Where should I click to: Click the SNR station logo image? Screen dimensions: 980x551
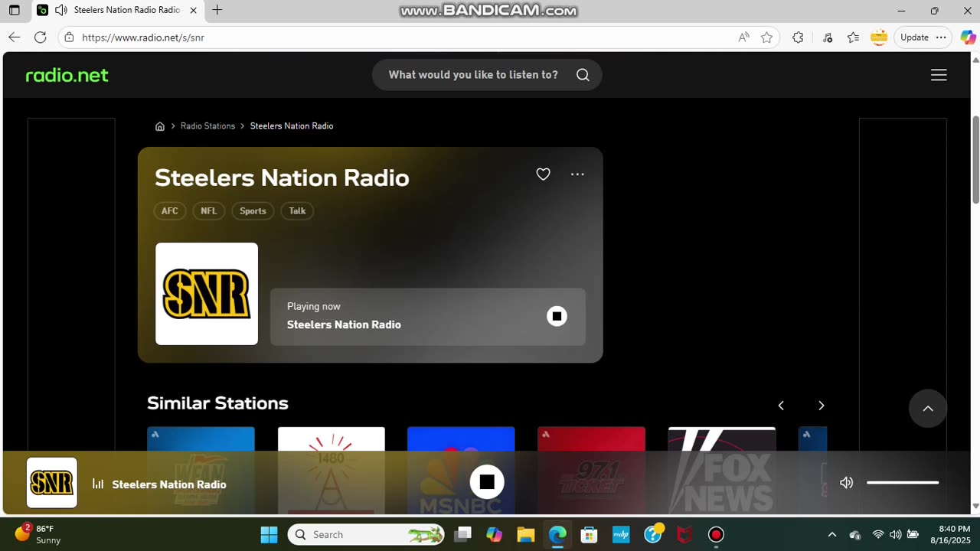(207, 294)
